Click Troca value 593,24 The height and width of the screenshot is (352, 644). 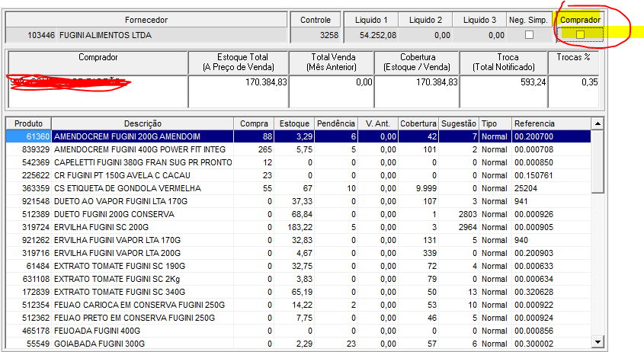[533, 82]
